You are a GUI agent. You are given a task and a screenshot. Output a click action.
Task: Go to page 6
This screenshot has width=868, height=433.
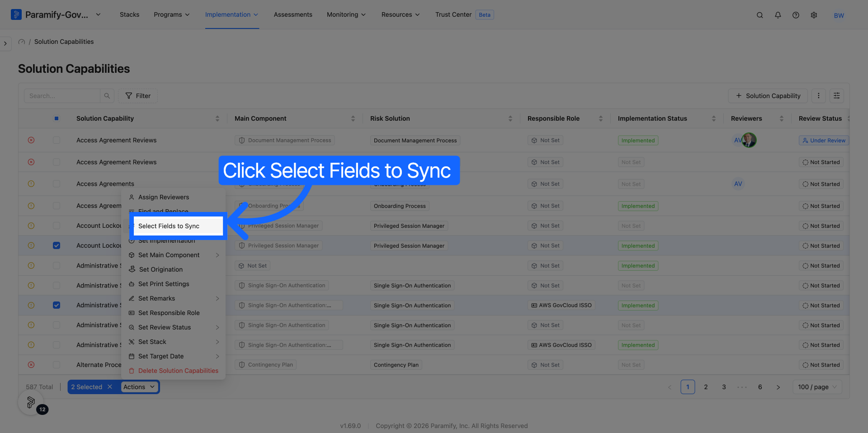pyautogui.click(x=760, y=387)
